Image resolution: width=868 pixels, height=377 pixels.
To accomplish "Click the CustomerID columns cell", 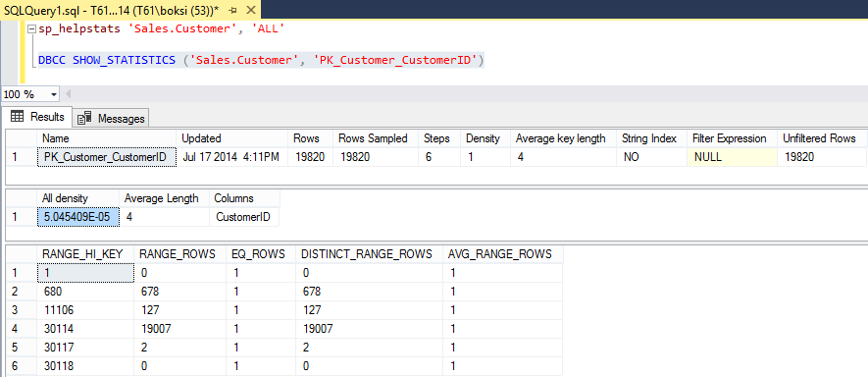I will tap(244, 217).
